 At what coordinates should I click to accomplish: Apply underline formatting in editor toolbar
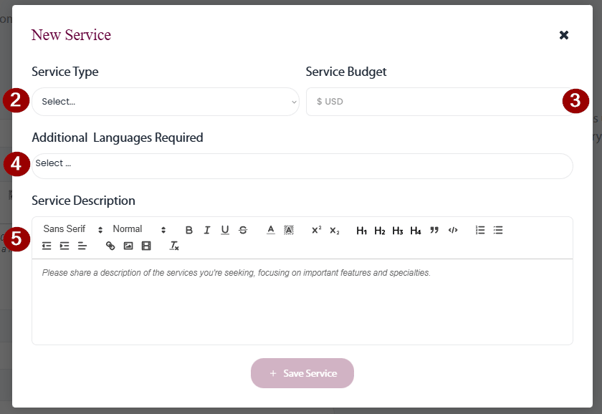(x=225, y=230)
